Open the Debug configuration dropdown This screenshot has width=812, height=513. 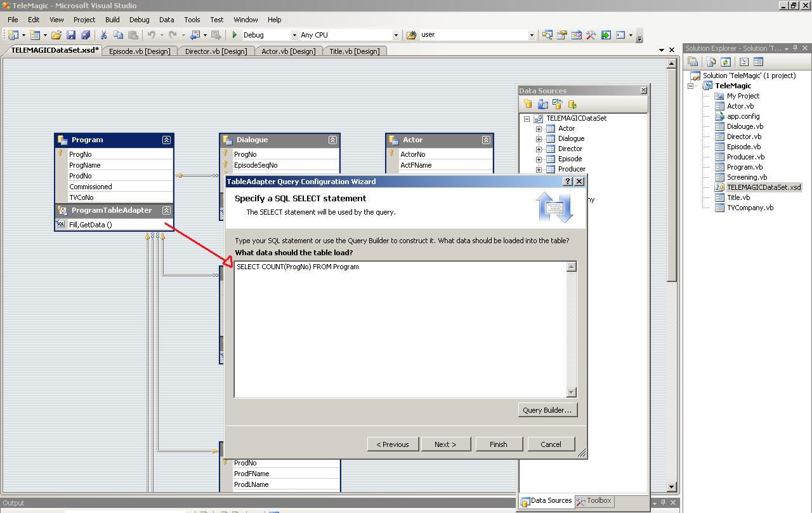pyautogui.click(x=294, y=35)
